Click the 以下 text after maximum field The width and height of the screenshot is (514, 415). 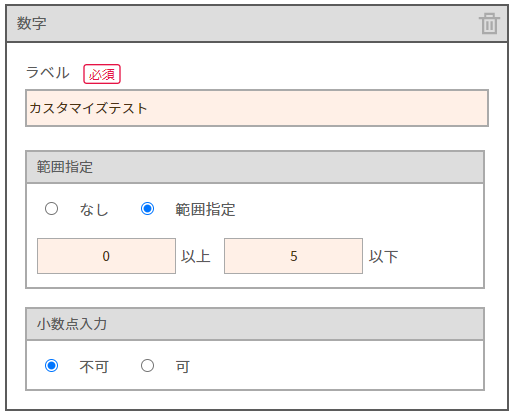[x=383, y=257]
